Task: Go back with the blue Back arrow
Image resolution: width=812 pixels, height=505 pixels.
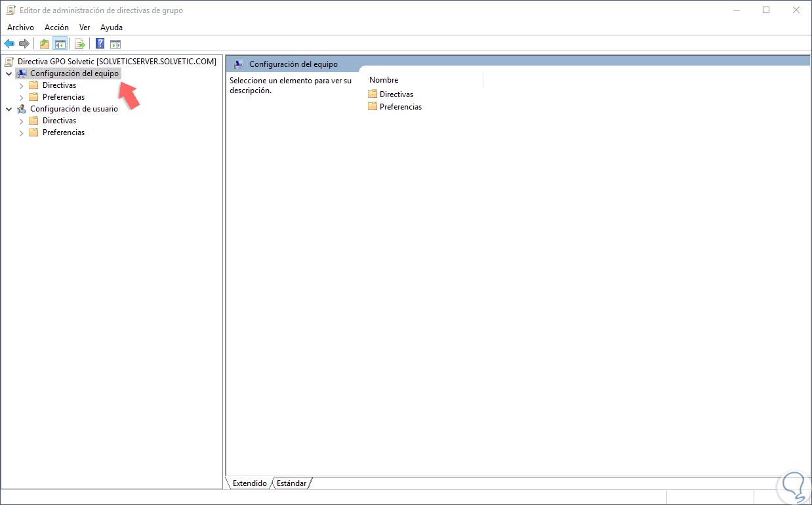Action: (x=9, y=44)
